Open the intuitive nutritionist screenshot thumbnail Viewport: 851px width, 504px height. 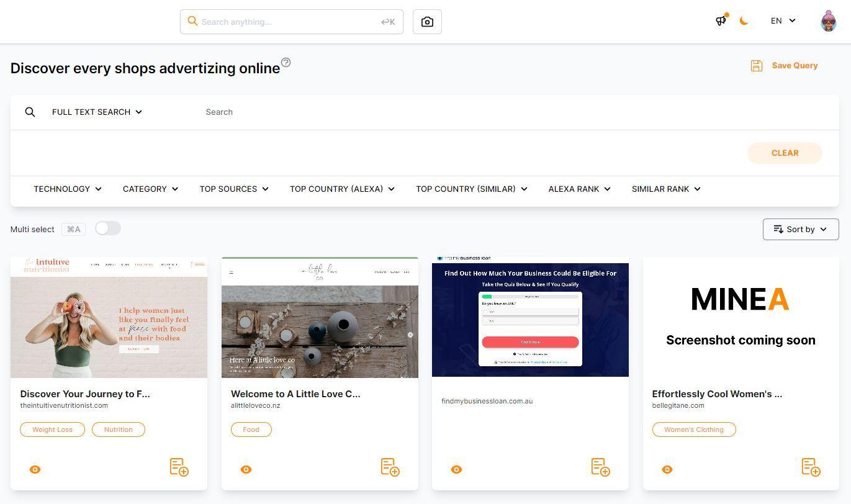coord(109,317)
